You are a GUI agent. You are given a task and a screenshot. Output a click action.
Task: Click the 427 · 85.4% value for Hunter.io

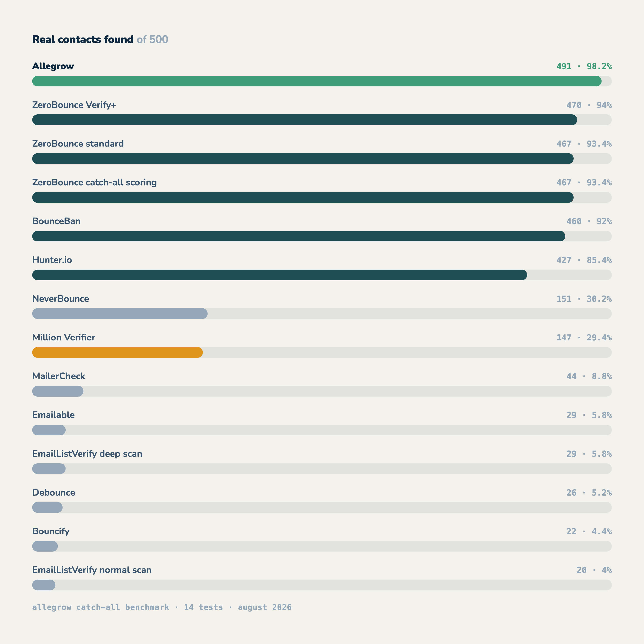(x=584, y=260)
